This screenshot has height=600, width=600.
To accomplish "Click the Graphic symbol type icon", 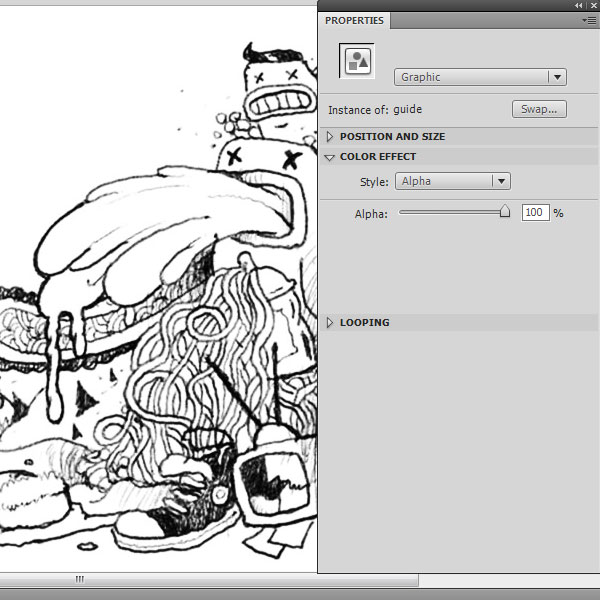I will click(x=357, y=60).
